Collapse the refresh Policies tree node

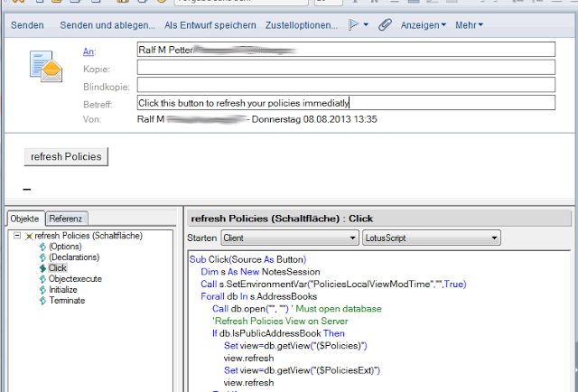tap(18, 236)
